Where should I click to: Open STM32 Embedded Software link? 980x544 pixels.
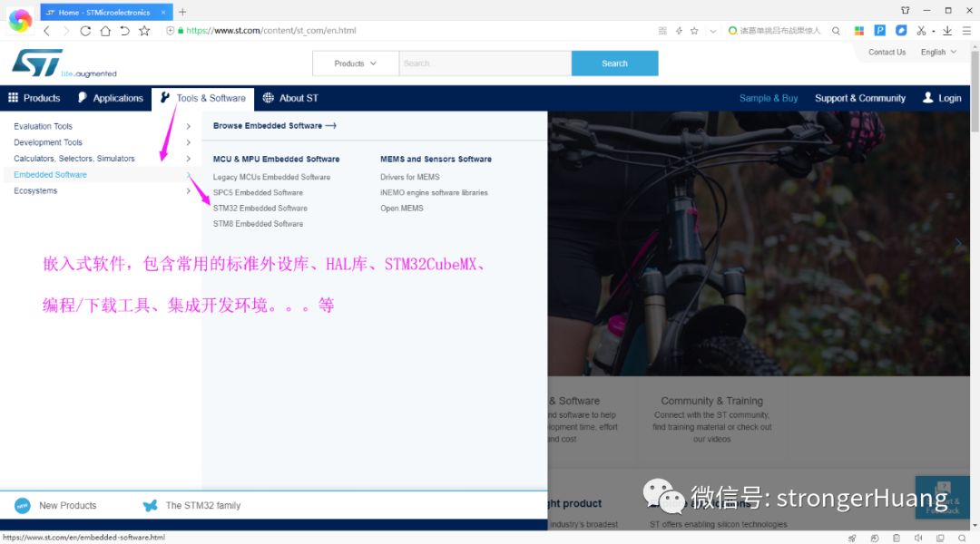pyautogui.click(x=260, y=208)
